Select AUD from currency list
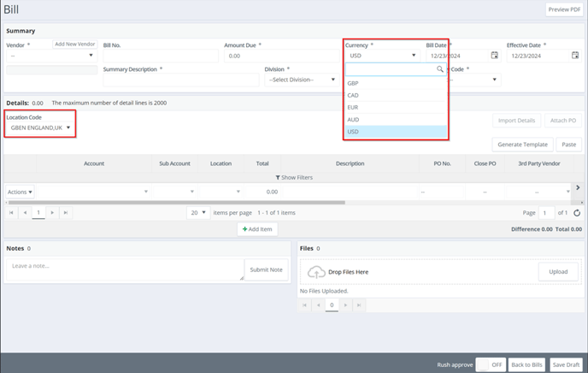 [396, 119]
